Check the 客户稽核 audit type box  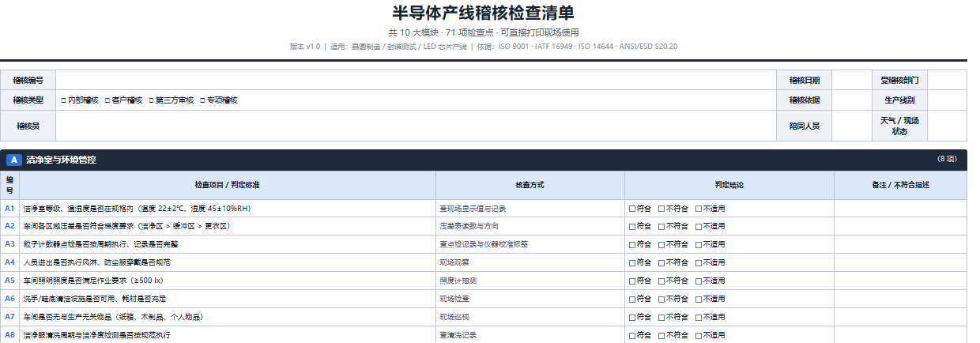107,100
